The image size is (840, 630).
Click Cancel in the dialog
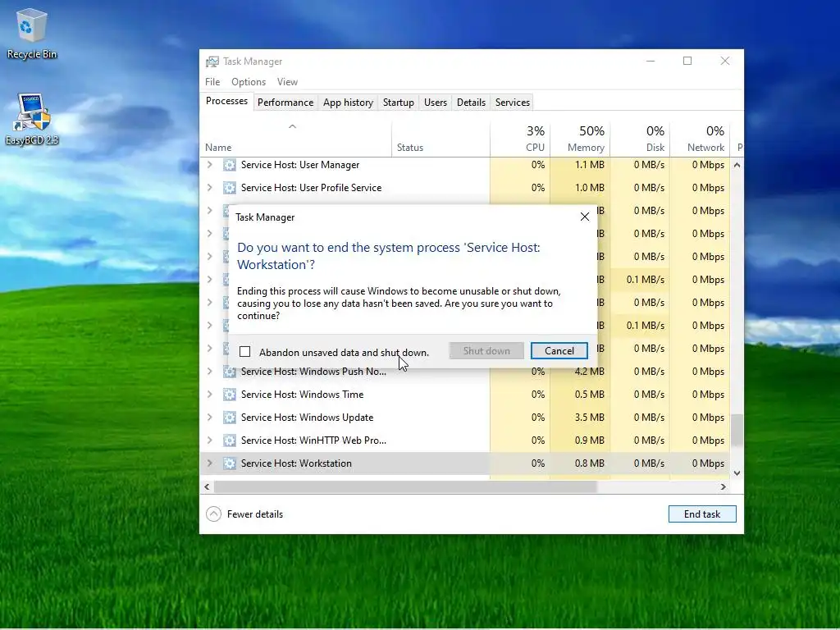pos(559,351)
